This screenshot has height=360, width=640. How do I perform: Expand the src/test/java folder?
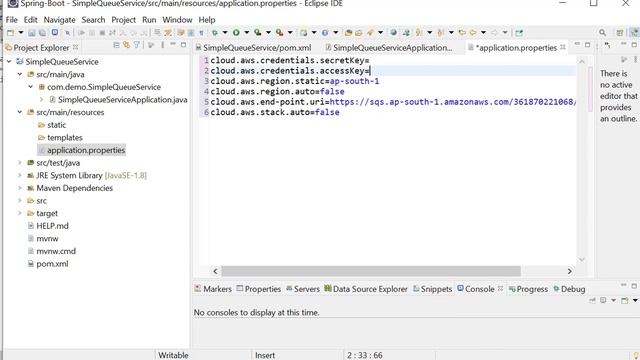tap(20, 163)
